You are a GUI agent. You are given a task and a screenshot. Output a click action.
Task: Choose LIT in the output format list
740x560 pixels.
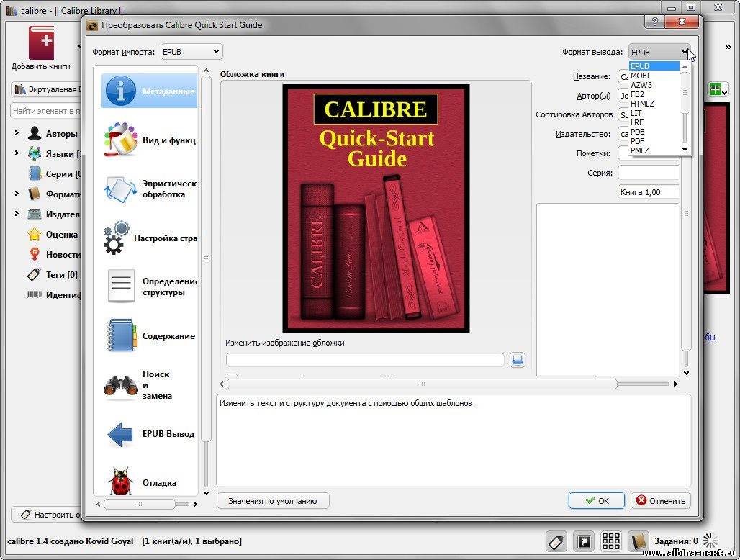(x=654, y=113)
